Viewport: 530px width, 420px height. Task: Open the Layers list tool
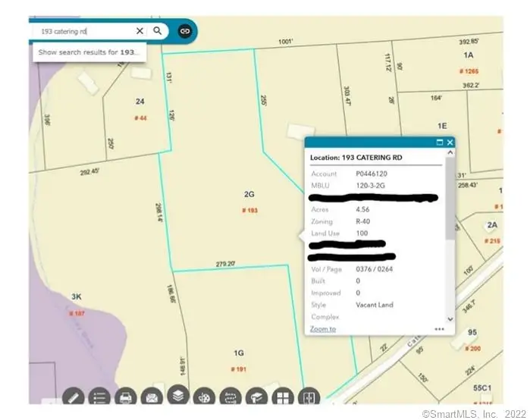tap(178, 395)
